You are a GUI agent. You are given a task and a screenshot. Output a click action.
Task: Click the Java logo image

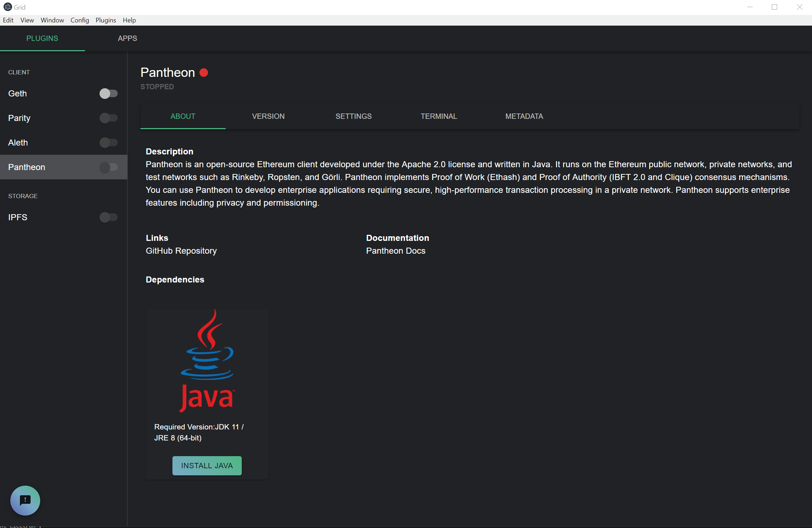(207, 360)
